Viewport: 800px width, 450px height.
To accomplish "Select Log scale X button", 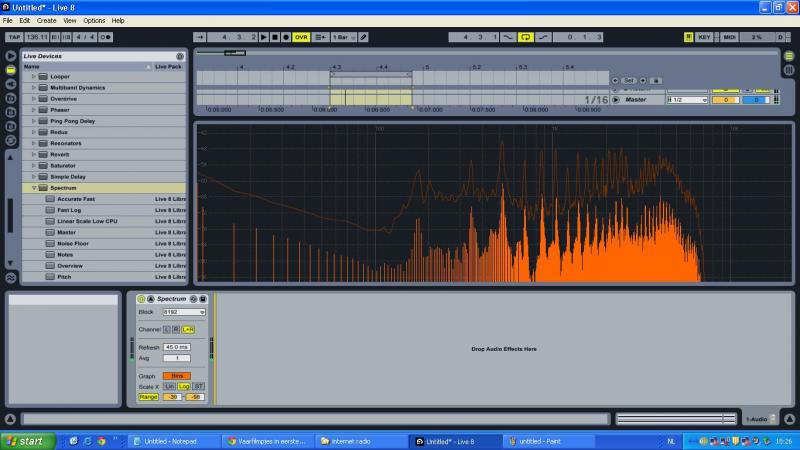I will (184, 387).
